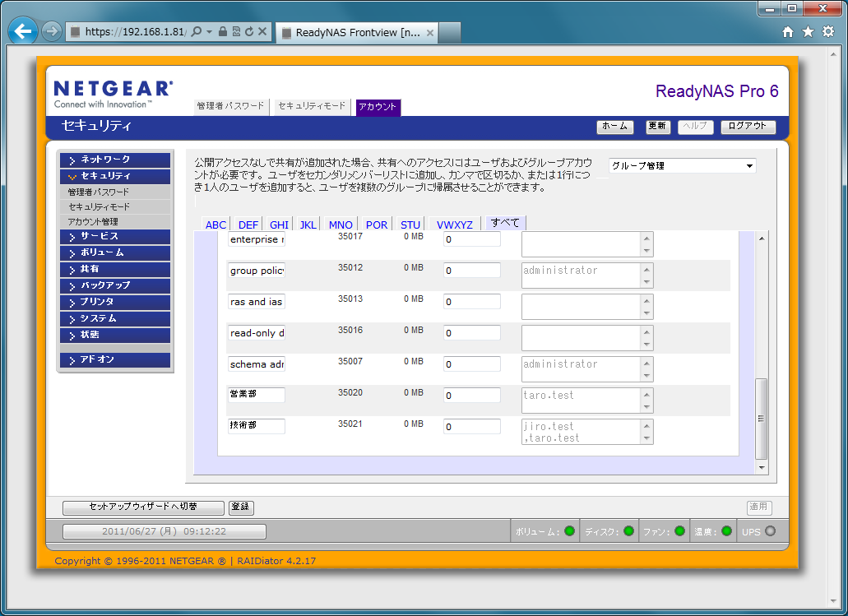
Task: Click the UPS status indicator
Action: pyautogui.click(x=770, y=531)
